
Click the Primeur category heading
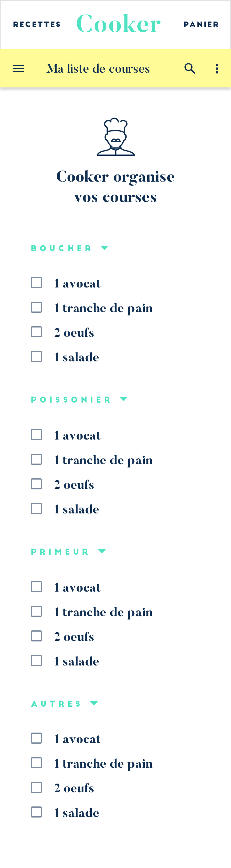(x=60, y=552)
